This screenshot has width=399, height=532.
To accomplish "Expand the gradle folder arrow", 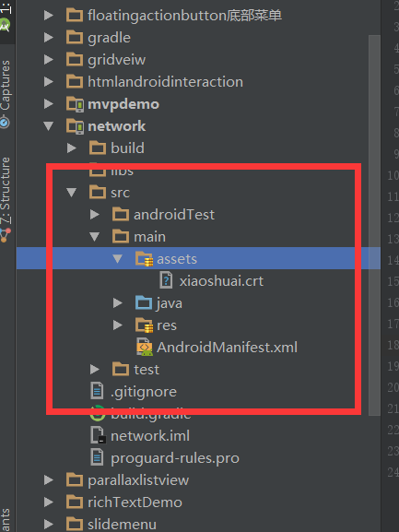I will [x=49, y=38].
